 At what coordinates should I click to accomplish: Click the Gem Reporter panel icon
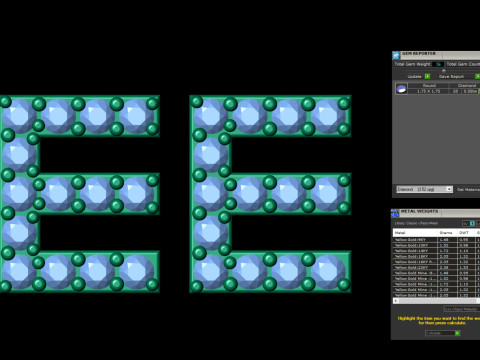coord(396,55)
